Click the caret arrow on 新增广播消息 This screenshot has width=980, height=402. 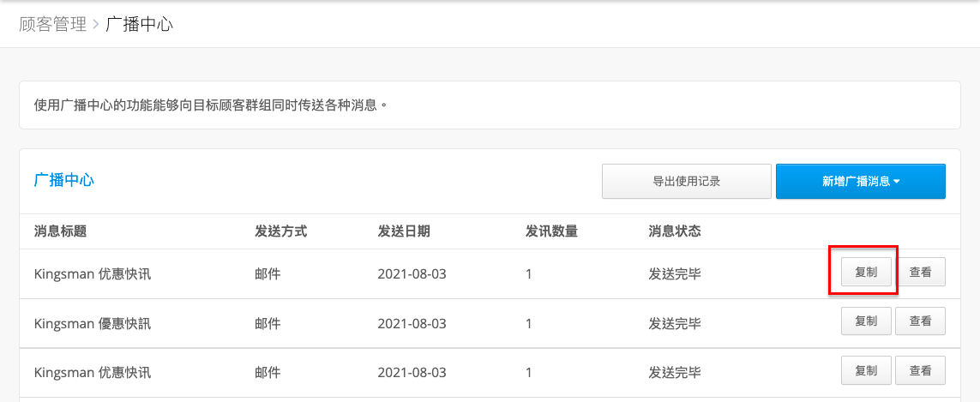click(897, 182)
